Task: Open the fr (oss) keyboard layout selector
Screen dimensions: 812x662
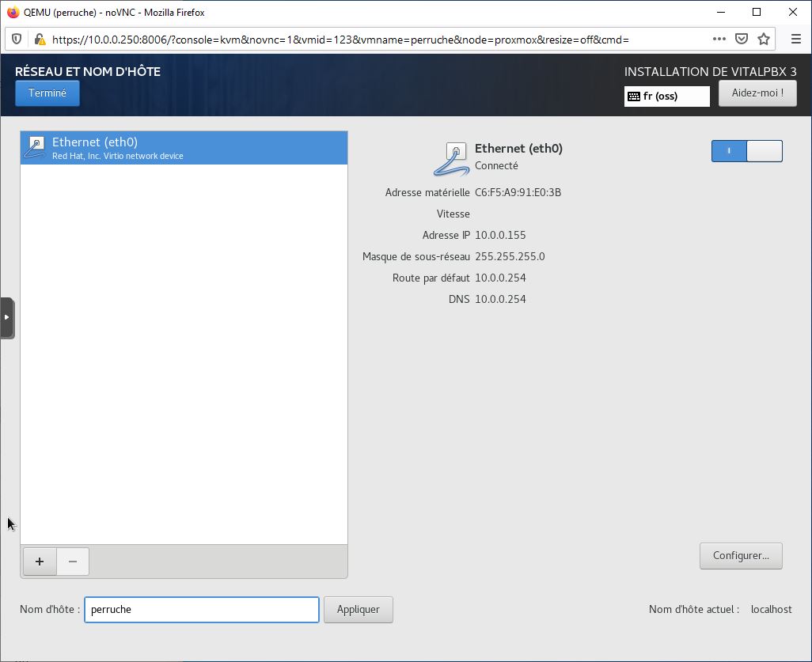Action: [x=666, y=96]
